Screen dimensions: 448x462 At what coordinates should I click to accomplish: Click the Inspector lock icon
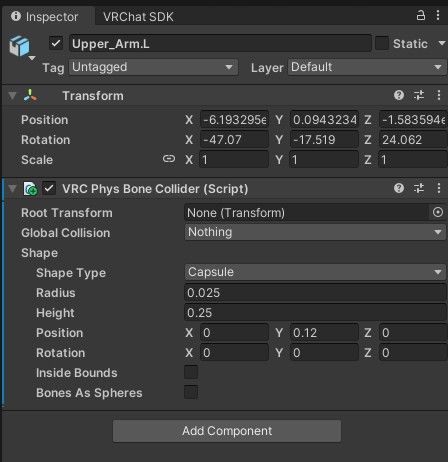coord(421,15)
